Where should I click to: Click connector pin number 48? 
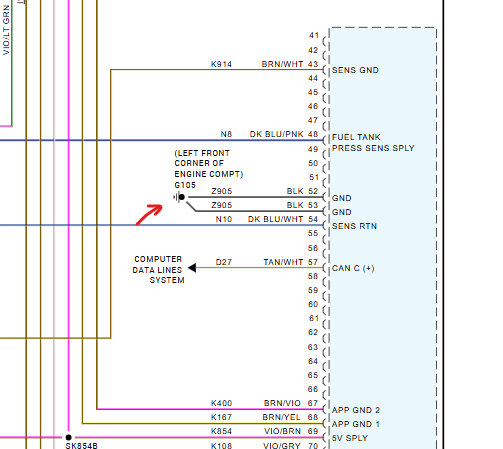coord(313,134)
